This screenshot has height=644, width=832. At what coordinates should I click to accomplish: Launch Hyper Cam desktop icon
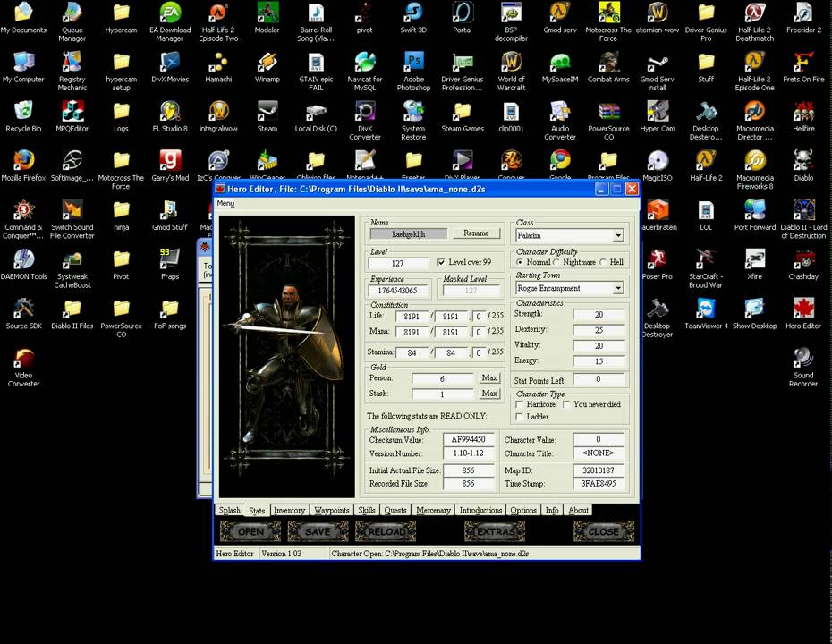pos(657,116)
